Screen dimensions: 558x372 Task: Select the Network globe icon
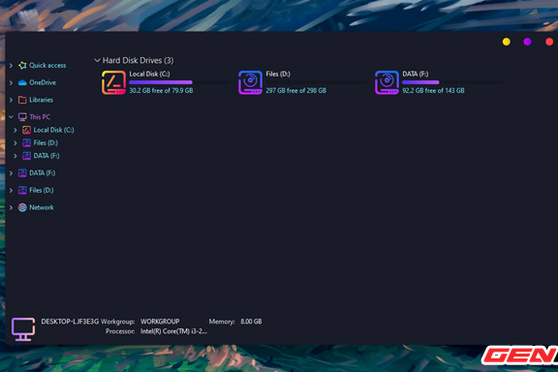coord(22,207)
